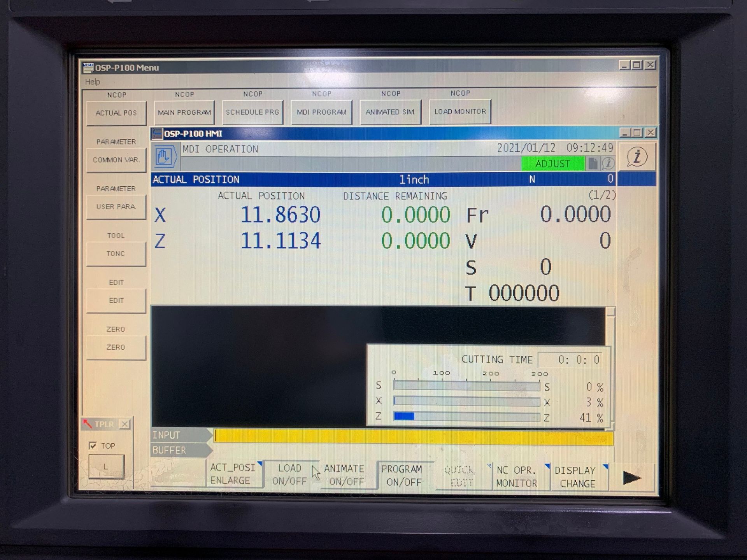Click the green ADJUST status indicator

(x=553, y=164)
